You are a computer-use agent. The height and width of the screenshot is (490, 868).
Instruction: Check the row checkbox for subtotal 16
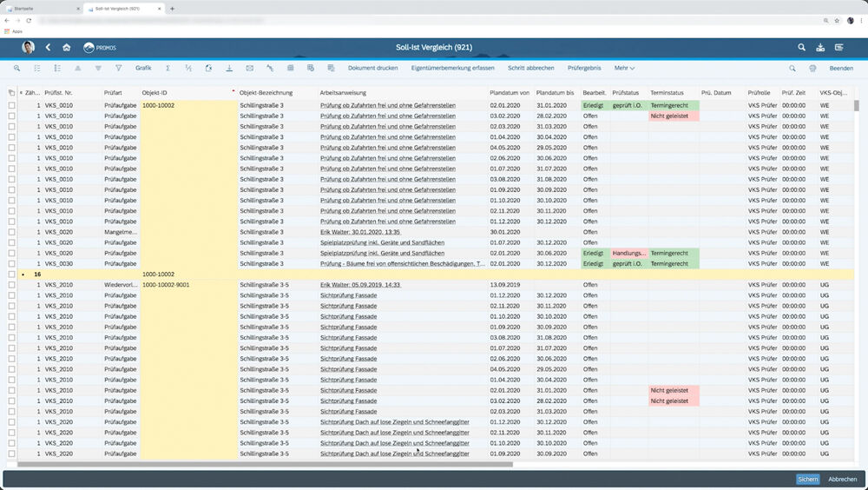11,274
